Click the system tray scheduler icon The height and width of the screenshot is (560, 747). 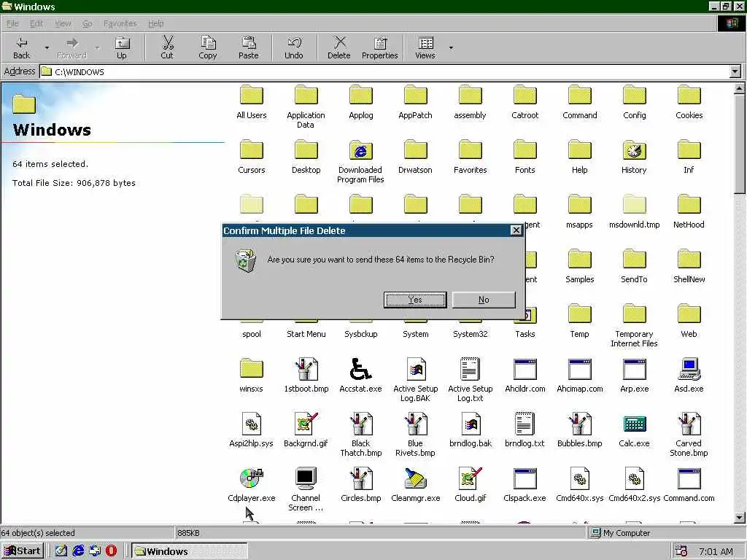(x=682, y=551)
